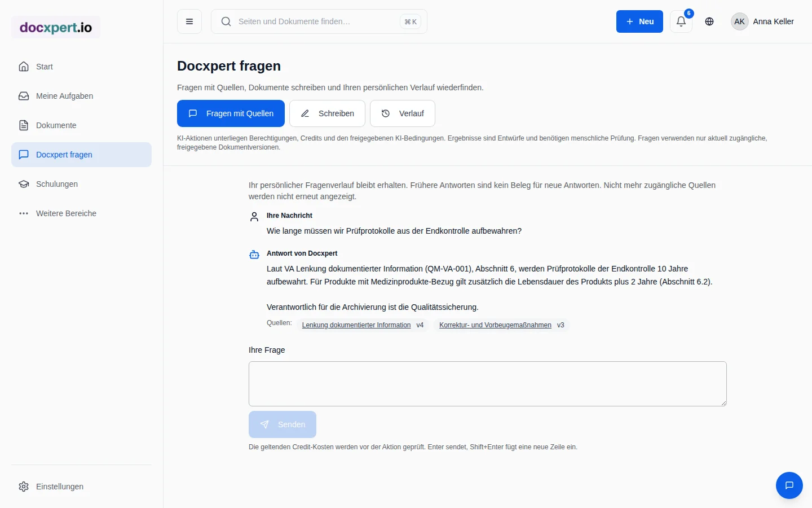Click the Docxpert fragen heading

pos(229,66)
